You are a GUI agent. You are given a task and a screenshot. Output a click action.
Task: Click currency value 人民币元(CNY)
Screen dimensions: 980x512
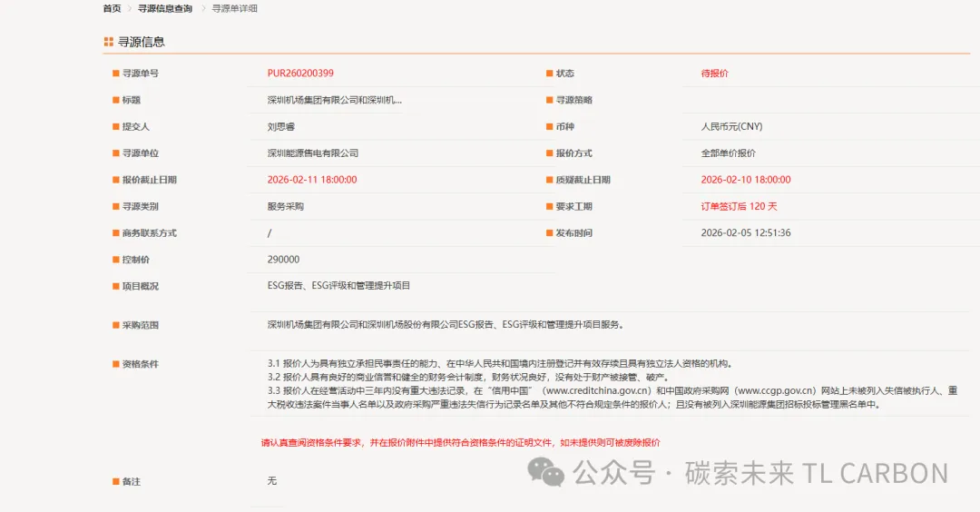pyautogui.click(x=731, y=126)
